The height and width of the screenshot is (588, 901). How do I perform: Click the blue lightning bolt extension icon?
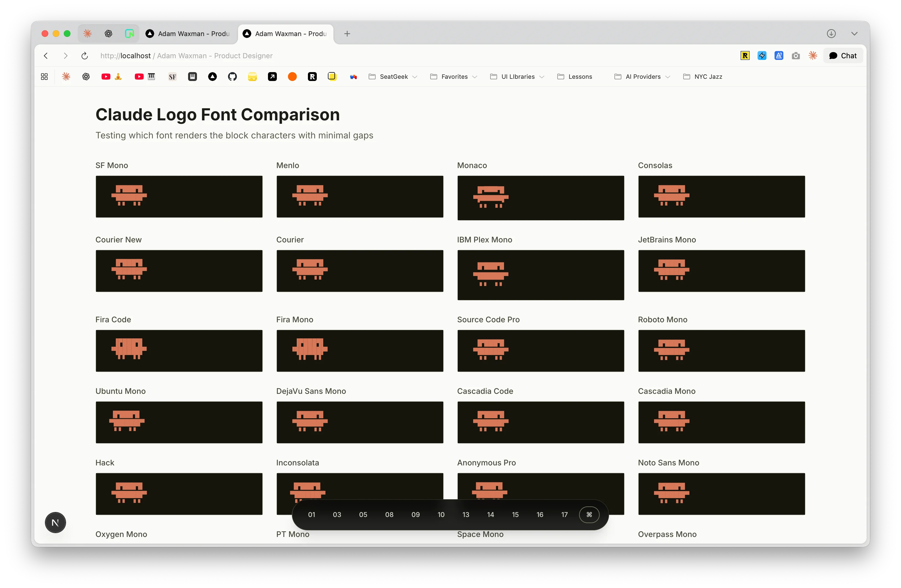[762, 56]
